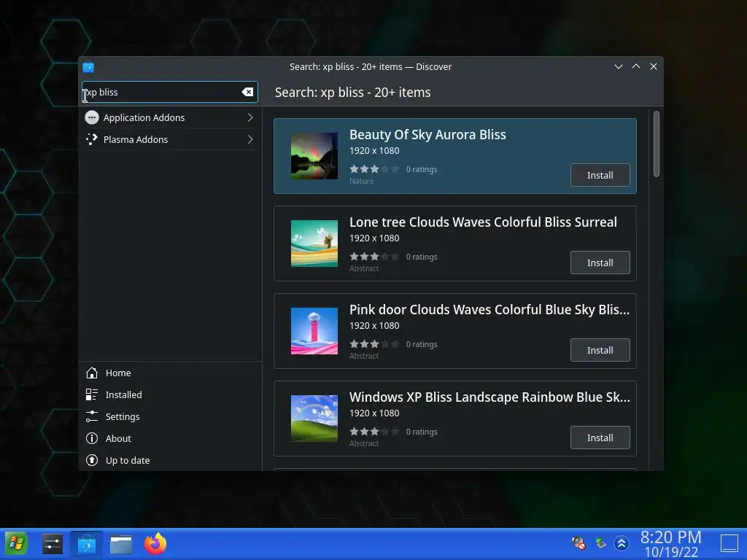Click the Application Addons ellipsis icon
Screen dimensions: 747x560
[92, 117]
